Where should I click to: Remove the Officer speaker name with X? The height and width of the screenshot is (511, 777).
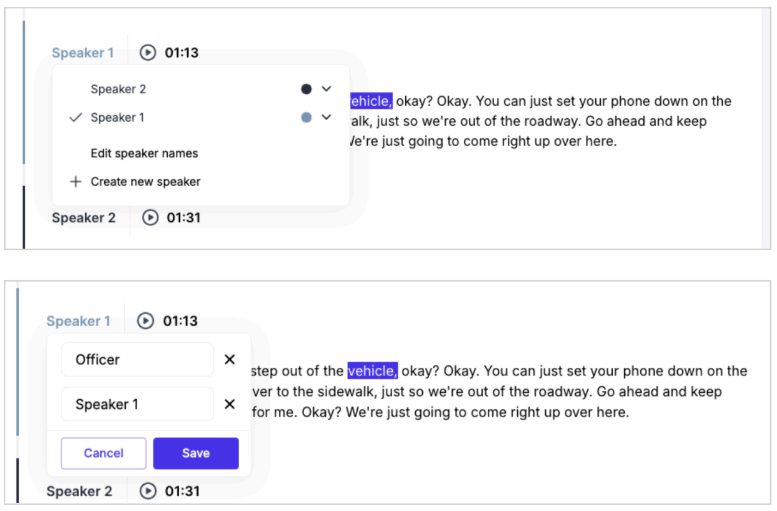[229, 359]
